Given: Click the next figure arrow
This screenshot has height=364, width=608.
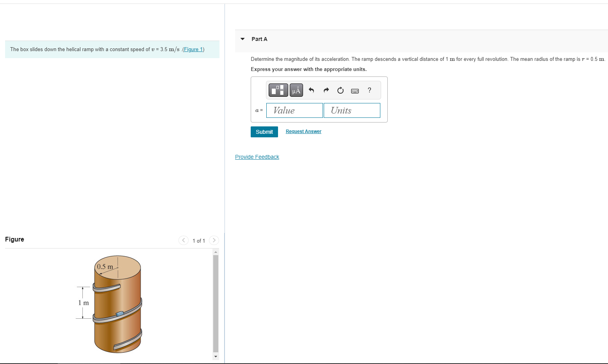Looking at the screenshot, I should 214,240.
